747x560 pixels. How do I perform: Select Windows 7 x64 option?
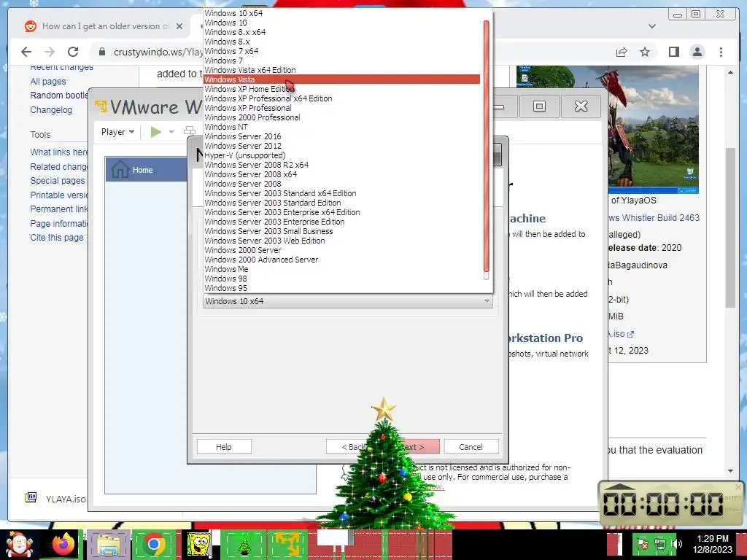[x=341, y=51]
